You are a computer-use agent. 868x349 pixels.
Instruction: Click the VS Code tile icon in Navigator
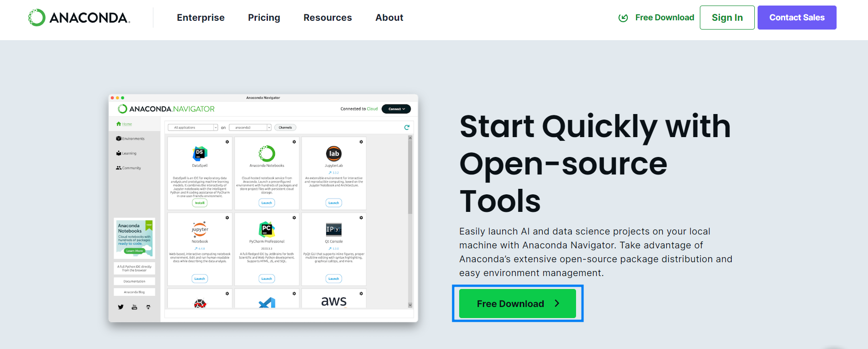pyautogui.click(x=267, y=303)
